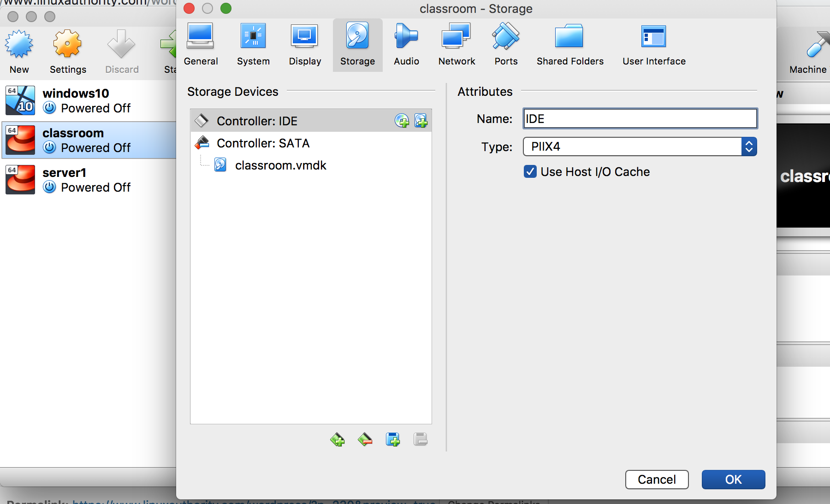Select the server1 virtual machine
This screenshot has height=504, width=830.
(x=88, y=180)
